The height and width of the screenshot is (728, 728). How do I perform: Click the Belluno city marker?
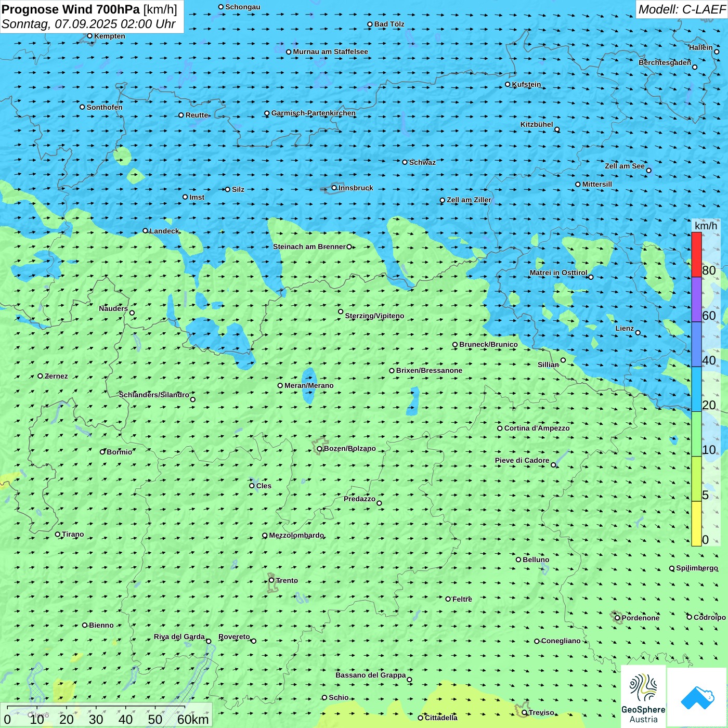pyautogui.click(x=518, y=560)
